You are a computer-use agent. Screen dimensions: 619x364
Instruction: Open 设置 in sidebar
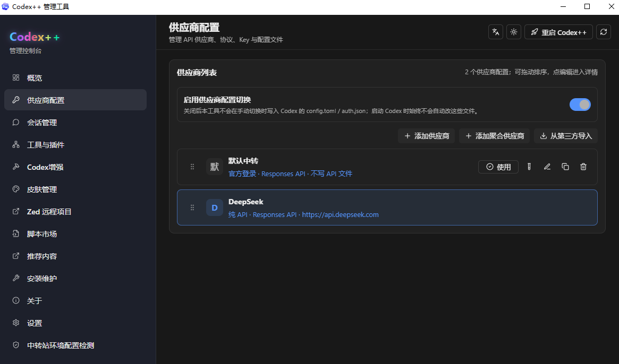click(75, 323)
